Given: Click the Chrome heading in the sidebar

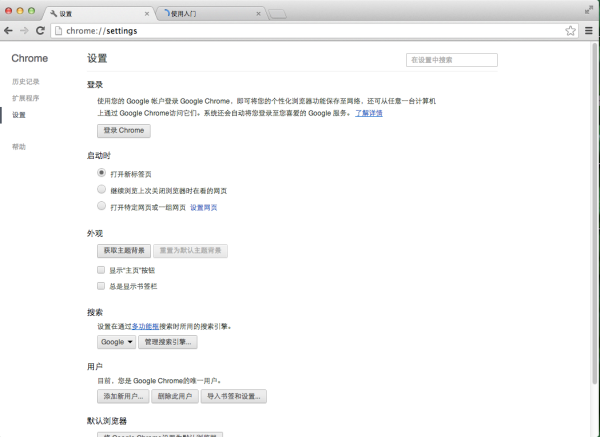Looking at the screenshot, I should click(x=30, y=59).
